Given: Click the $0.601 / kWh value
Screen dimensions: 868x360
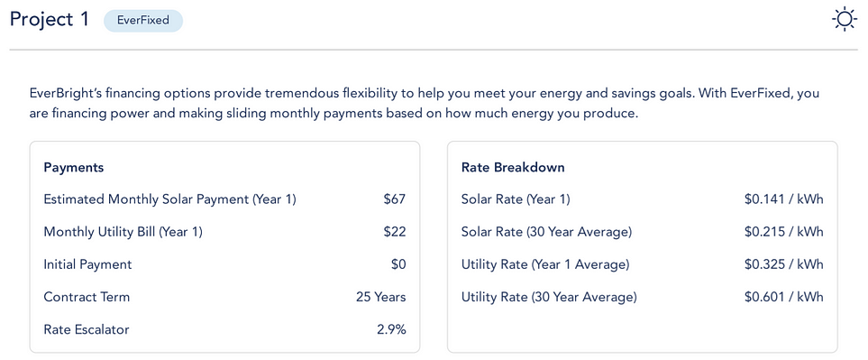Looking at the screenshot, I should click(784, 298).
